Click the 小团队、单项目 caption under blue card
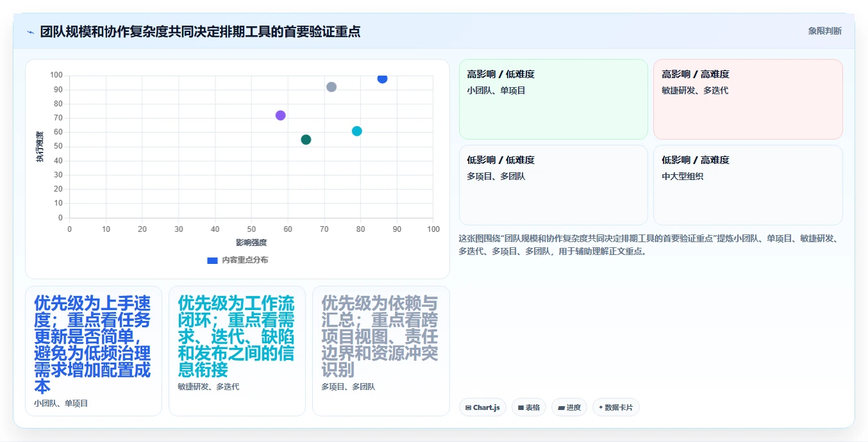Image resolution: width=868 pixels, height=442 pixels. [61, 404]
